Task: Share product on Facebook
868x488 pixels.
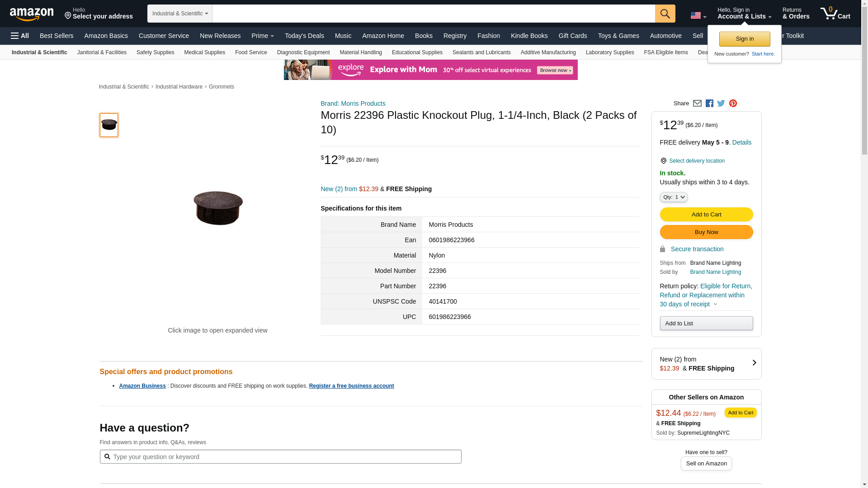Action: (709, 103)
